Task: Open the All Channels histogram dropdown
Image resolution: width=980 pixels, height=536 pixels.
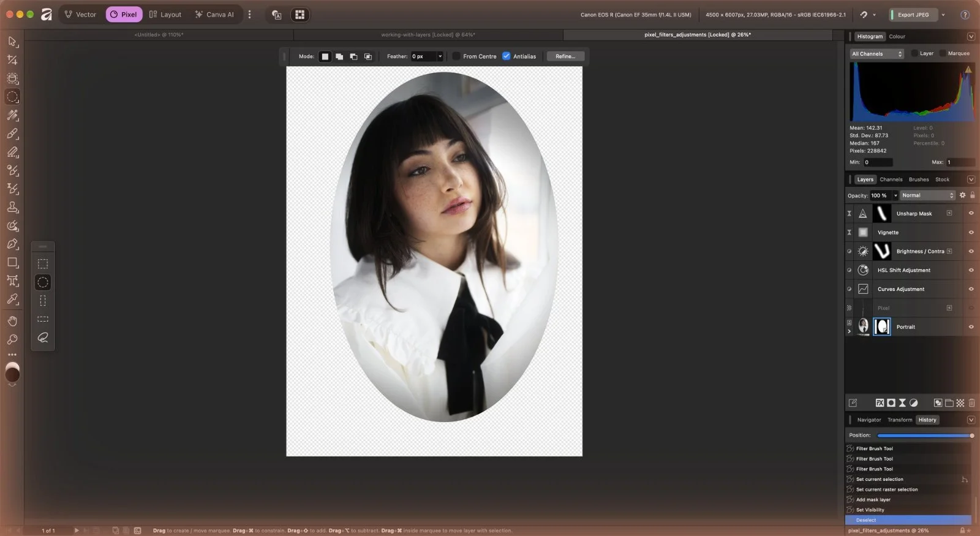Action: (x=877, y=54)
